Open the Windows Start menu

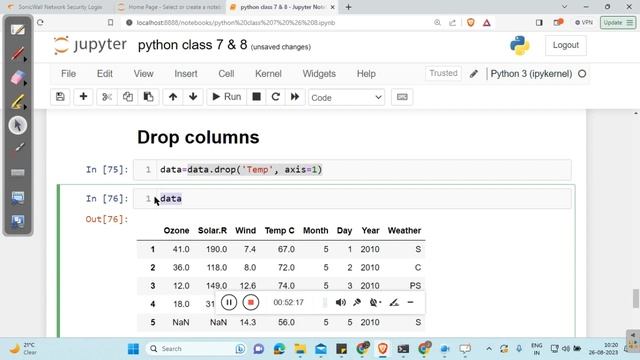point(133,349)
